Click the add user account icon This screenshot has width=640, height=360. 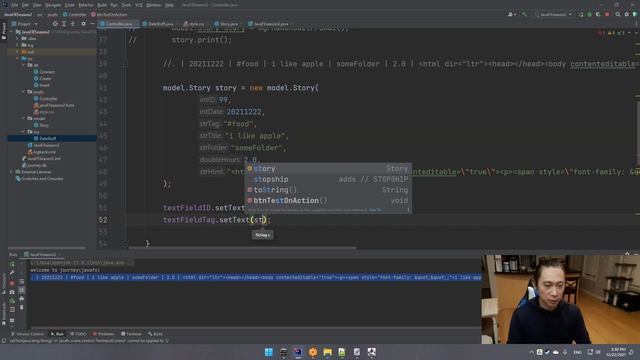511,14
